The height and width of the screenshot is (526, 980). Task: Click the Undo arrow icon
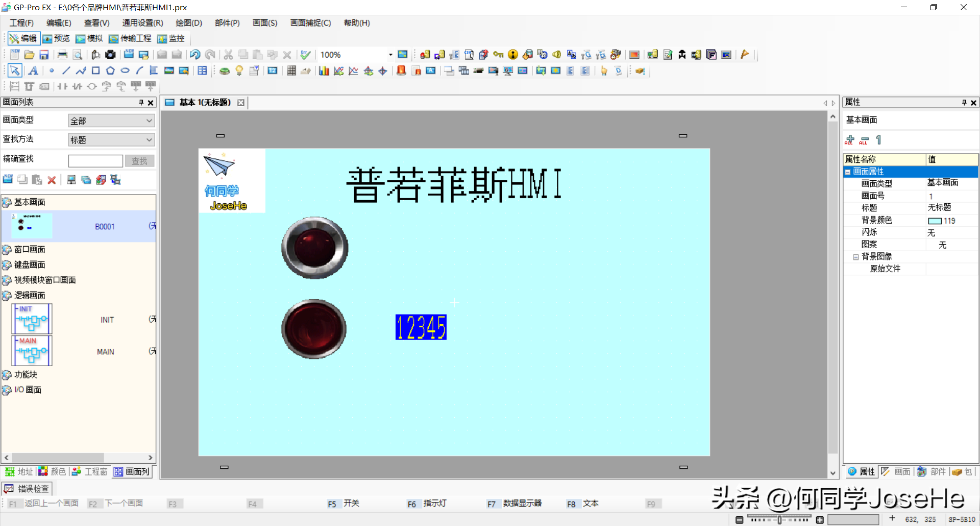(x=195, y=55)
